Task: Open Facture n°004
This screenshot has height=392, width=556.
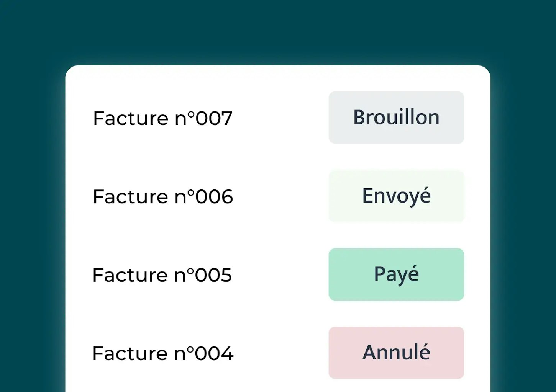Action: click(x=162, y=353)
